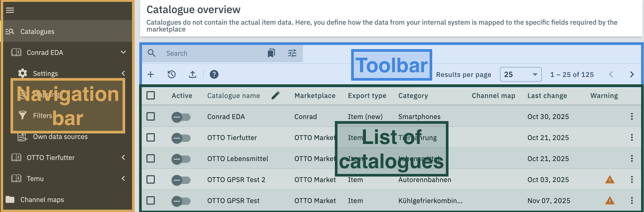This screenshot has width=644, height=212.
Task: Collapse the Conrad EDA sidebar section
Action: 123,52
